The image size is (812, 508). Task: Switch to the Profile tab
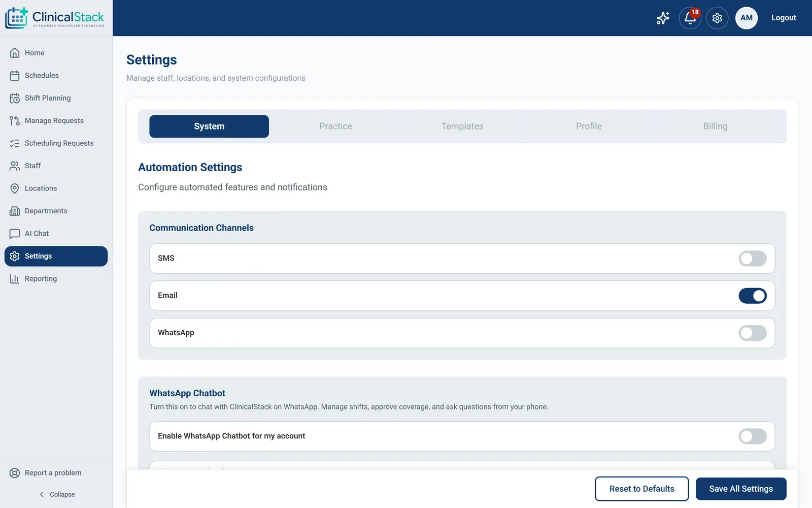coord(589,126)
